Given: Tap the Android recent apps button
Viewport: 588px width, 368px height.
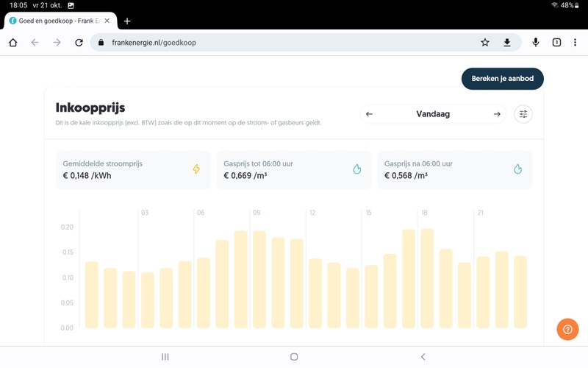Looking at the screenshot, I should point(165,357).
